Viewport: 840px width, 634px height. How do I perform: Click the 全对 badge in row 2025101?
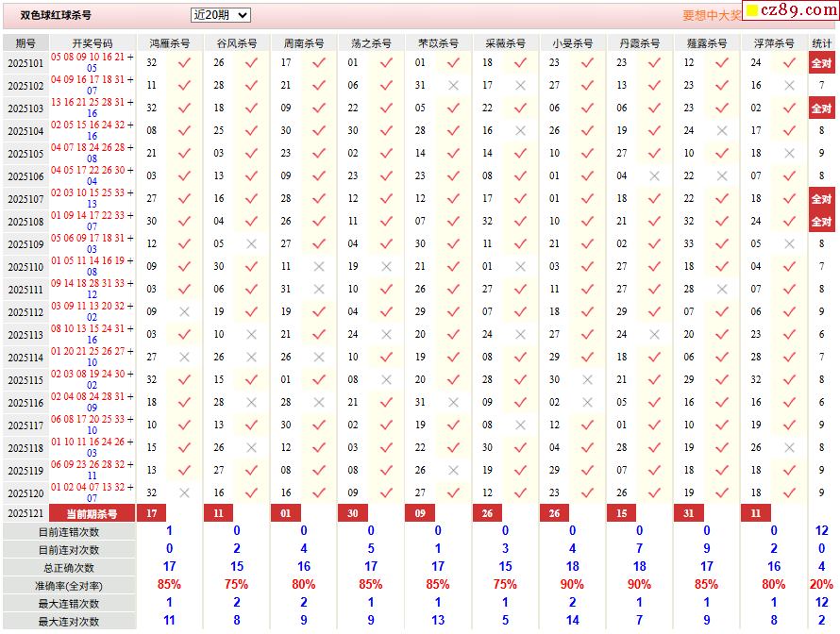821,63
